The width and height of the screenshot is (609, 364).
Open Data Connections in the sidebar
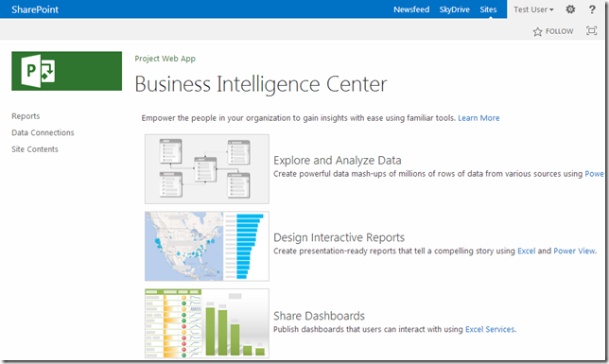[43, 132]
